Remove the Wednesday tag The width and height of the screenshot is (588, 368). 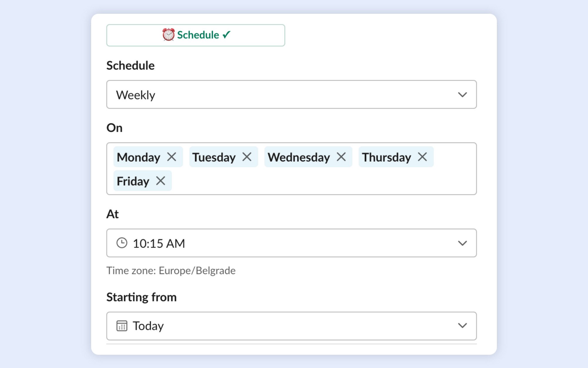pyautogui.click(x=341, y=157)
